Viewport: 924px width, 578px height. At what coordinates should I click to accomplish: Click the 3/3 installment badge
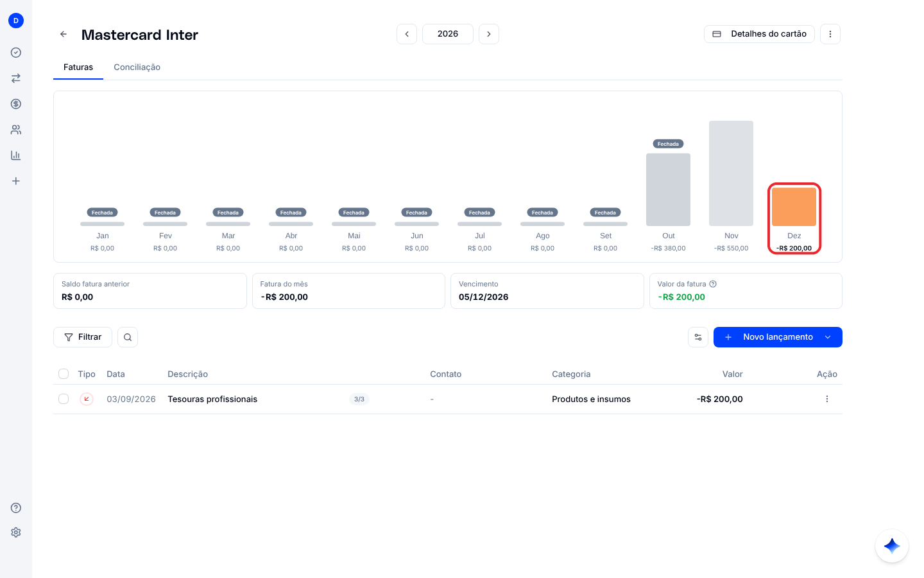[x=359, y=399]
